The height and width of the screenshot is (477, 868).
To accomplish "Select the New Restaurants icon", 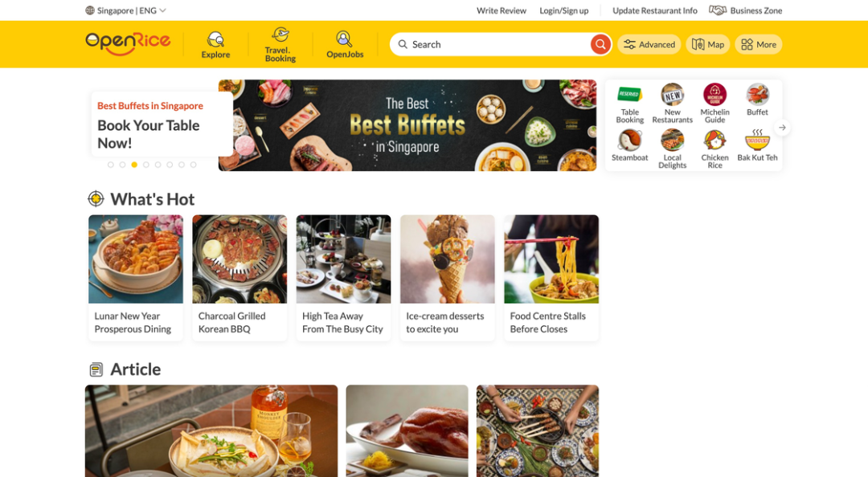I will coord(672,96).
